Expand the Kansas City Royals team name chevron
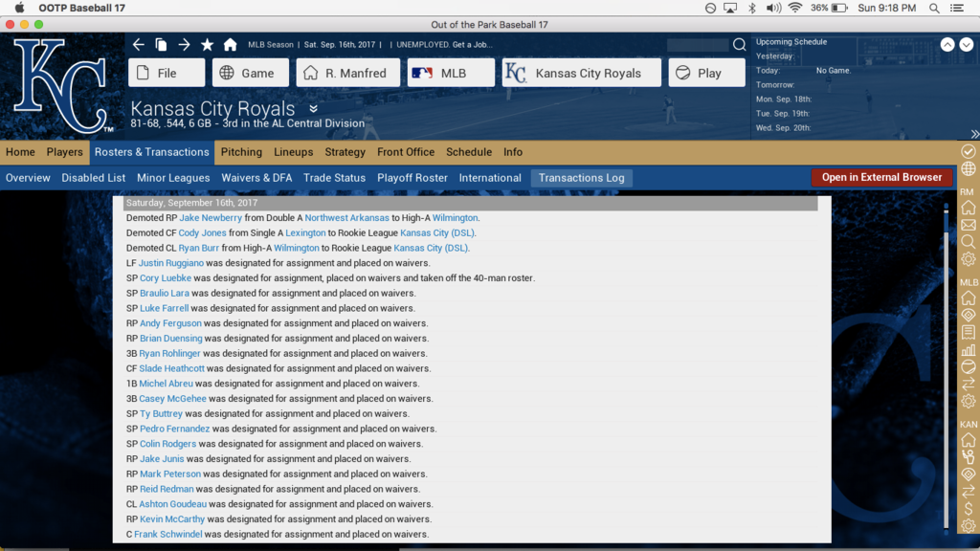 tap(313, 109)
